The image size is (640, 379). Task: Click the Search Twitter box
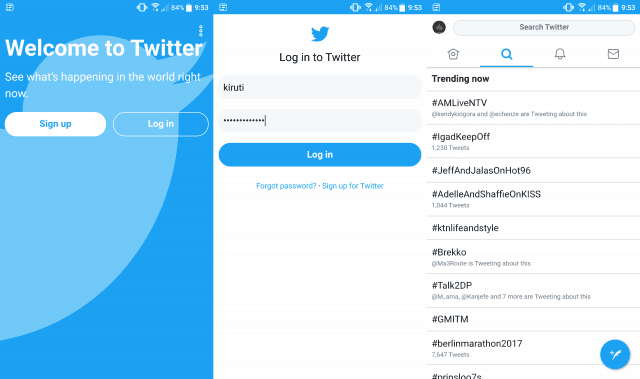(x=544, y=27)
